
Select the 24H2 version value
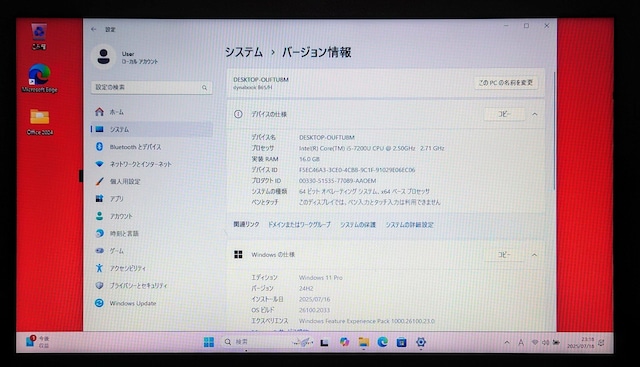coord(306,288)
